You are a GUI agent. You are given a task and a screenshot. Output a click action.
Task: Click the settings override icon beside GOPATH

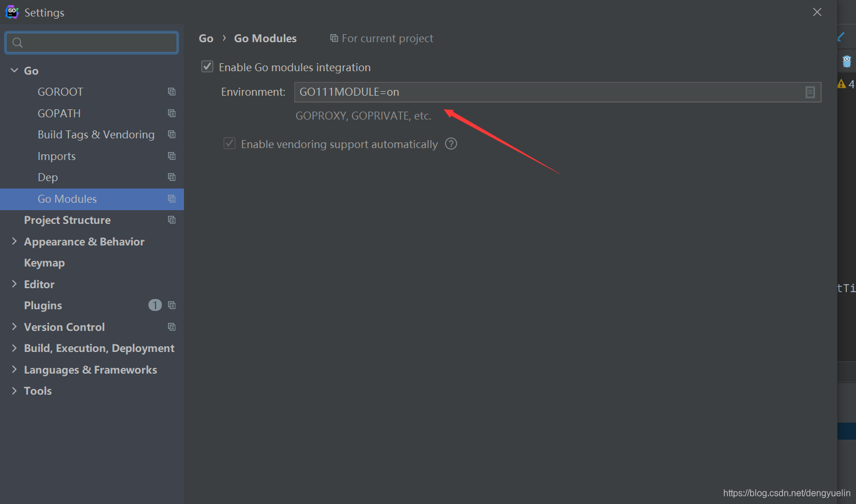(x=171, y=113)
